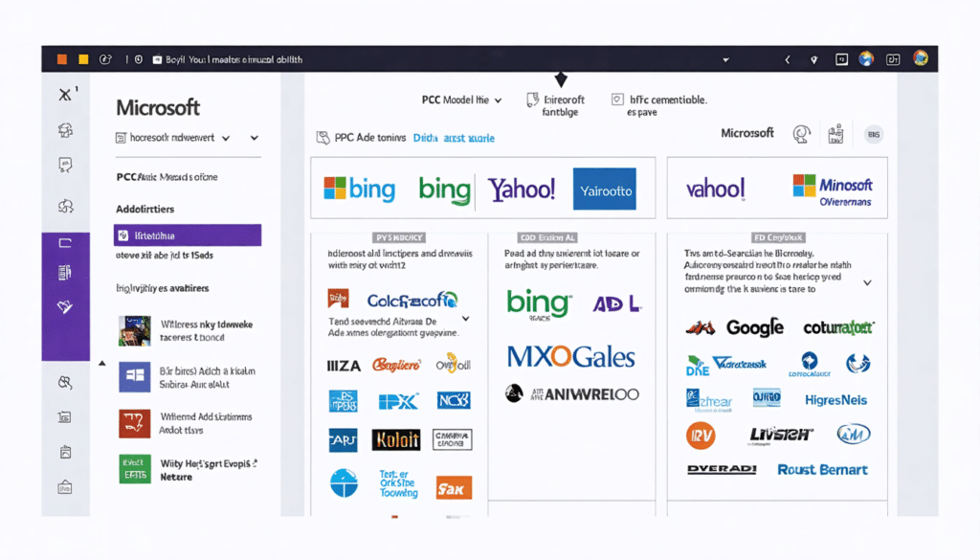Click the second sidebar icon below the X
980x560 pixels.
pyautogui.click(x=66, y=130)
